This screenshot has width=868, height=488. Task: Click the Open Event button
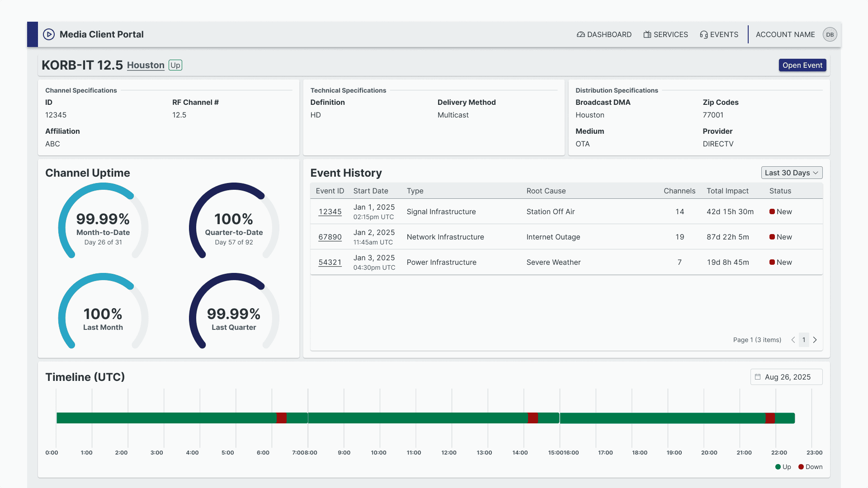point(802,65)
